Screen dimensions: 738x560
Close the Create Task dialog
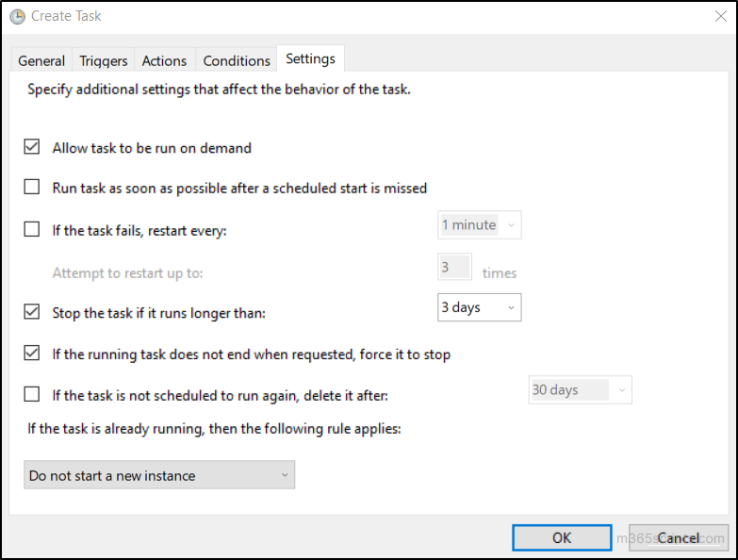[x=721, y=16]
